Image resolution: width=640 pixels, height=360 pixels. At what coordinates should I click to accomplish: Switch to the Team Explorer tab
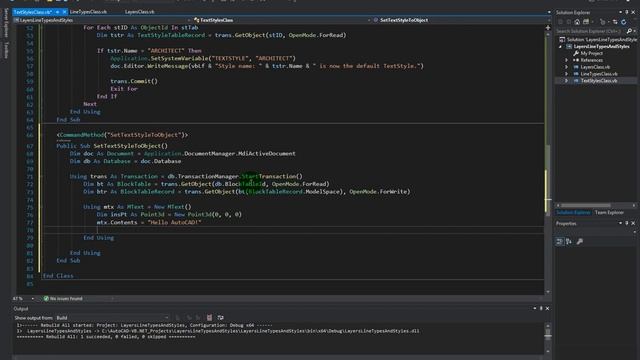609,213
